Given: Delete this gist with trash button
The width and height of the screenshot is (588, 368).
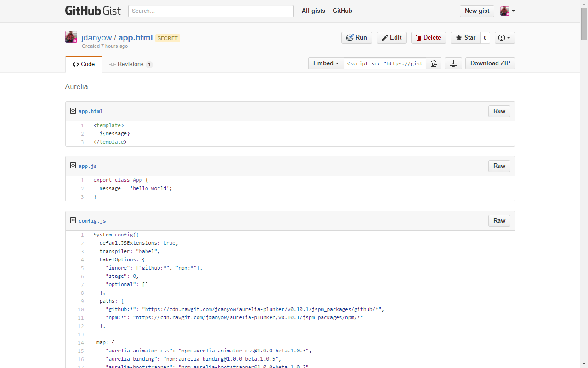Looking at the screenshot, I should pos(428,38).
